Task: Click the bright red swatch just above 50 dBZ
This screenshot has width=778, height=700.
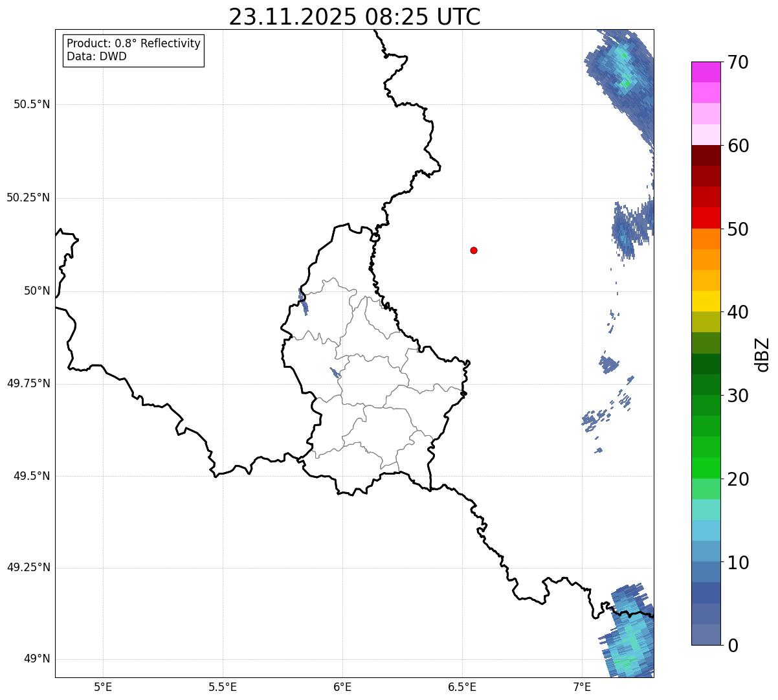Action: click(706, 218)
